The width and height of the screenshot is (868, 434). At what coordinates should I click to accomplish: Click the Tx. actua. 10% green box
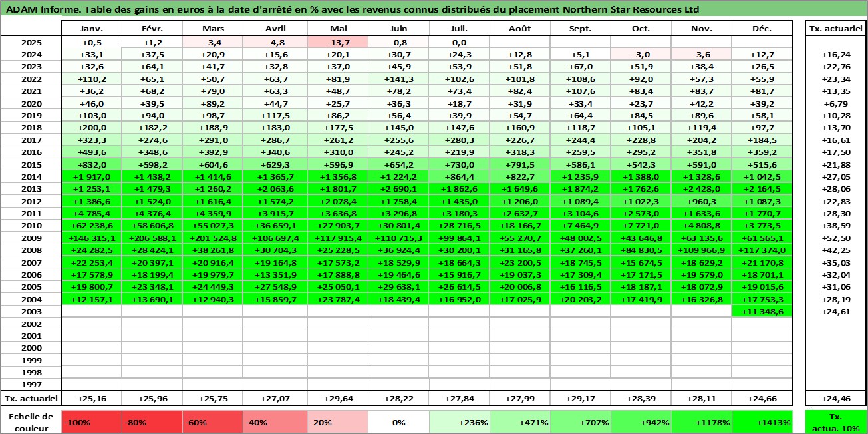[x=835, y=422]
